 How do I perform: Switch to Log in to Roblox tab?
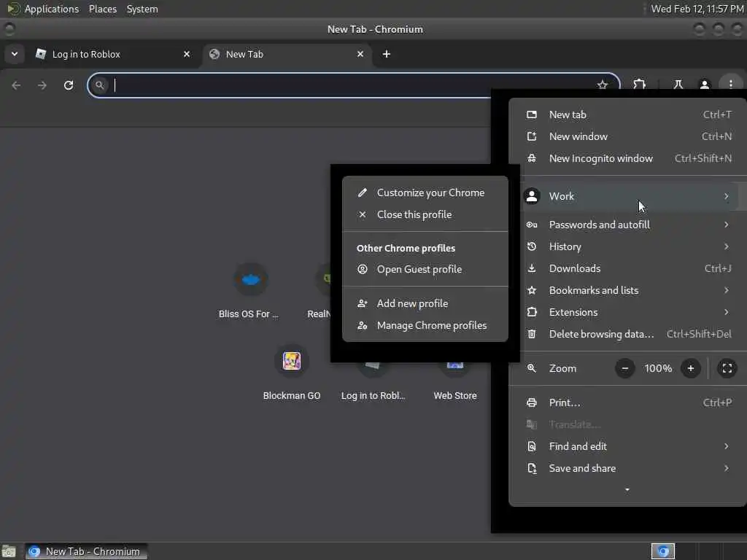pos(113,54)
